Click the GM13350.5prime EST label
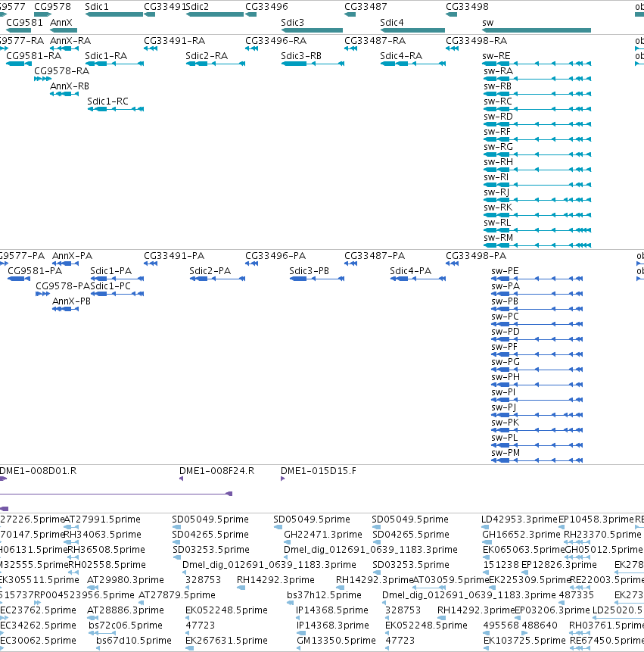644x652 pixels. (x=336, y=641)
